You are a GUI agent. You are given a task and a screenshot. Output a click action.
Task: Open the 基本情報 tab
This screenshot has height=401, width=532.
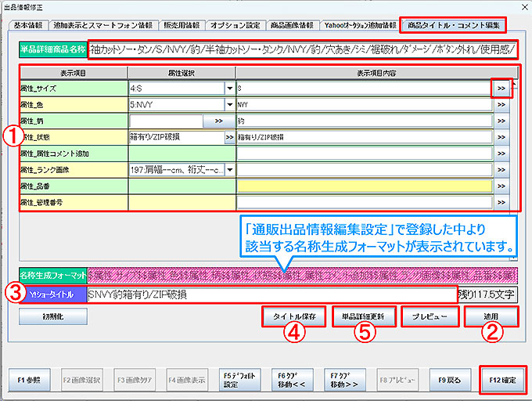(x=28, y=25)
